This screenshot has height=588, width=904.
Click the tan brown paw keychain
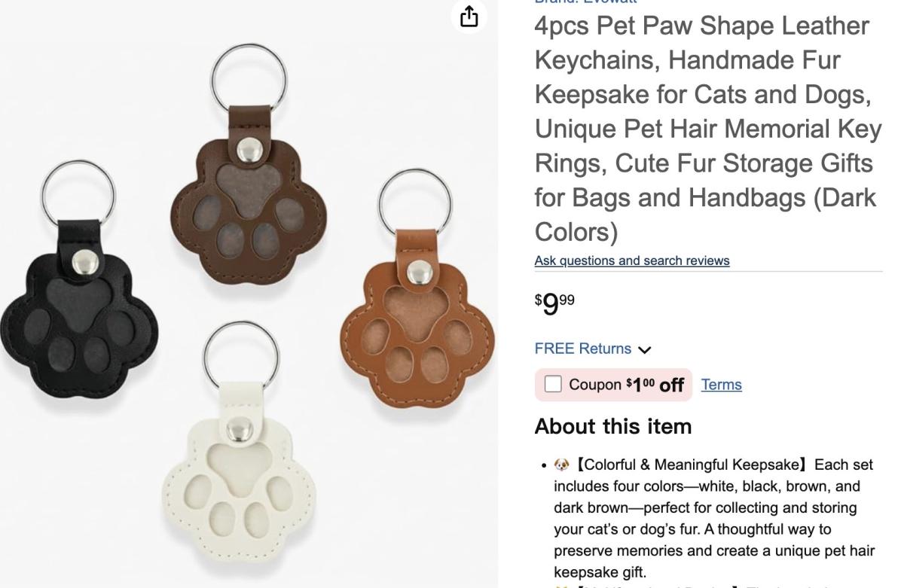[x=418, y=287]
